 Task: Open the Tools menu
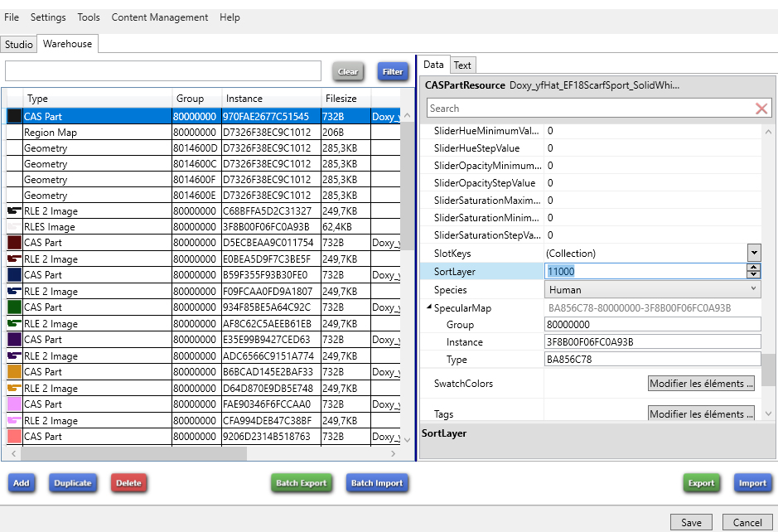tap(89, 17)
